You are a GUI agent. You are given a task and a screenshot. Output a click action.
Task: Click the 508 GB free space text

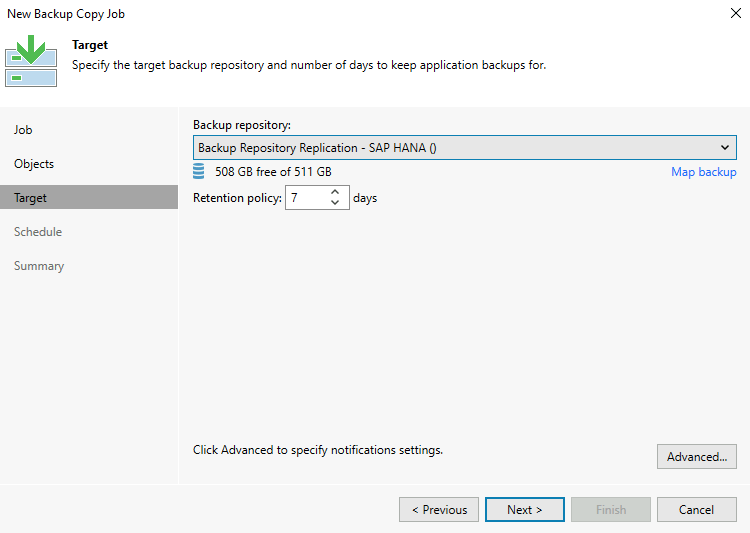coord(273,172)
